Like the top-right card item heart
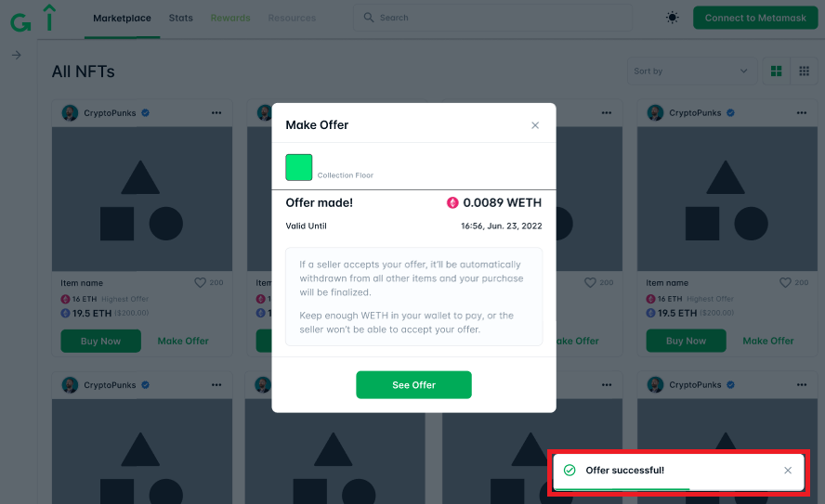Image resolution: width=825 pixels, height=504 pixels. (785, 283)
